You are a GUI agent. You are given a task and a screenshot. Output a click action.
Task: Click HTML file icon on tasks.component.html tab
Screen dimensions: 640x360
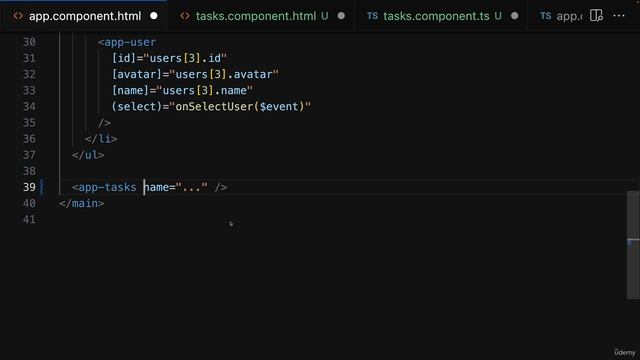click(185, 16)
